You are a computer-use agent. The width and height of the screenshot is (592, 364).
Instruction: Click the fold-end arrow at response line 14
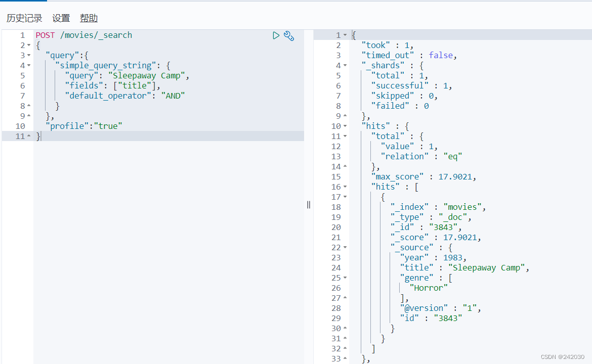(345, 167)
